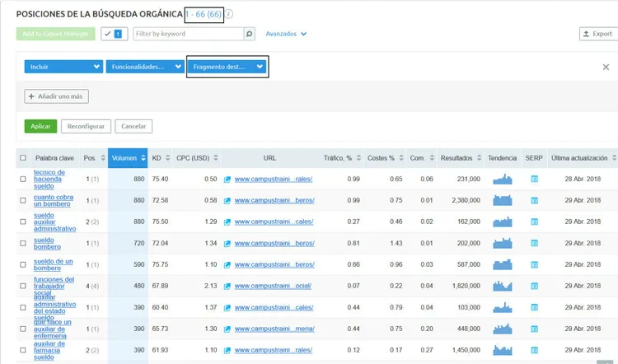This screenshot has width=618, height=364.
Task: Open the Incluir dropdown
Action: pyautogui.click(x=63, y=67)
